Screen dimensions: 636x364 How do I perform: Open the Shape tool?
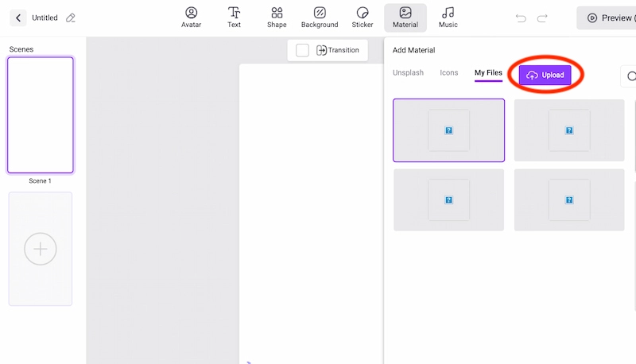[277, 17]
